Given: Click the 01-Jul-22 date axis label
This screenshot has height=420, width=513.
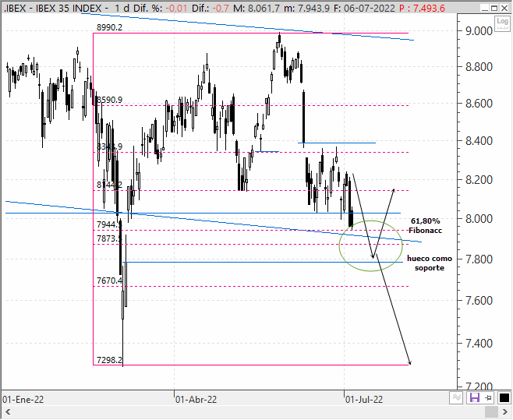Looking at the screenshot, I should click(x=364, y=400).
